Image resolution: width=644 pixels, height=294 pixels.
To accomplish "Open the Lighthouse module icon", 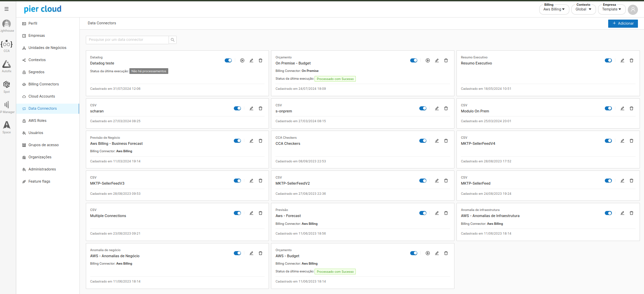I will 6,24.
